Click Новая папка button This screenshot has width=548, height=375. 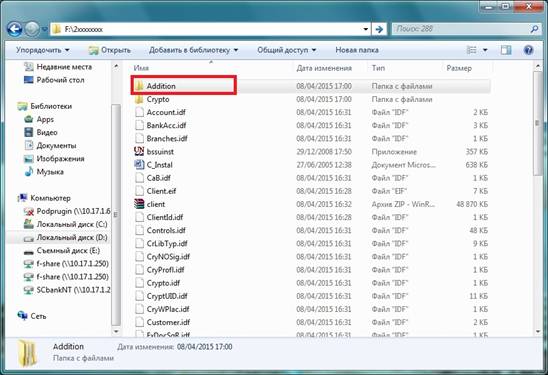coord(357,50)
